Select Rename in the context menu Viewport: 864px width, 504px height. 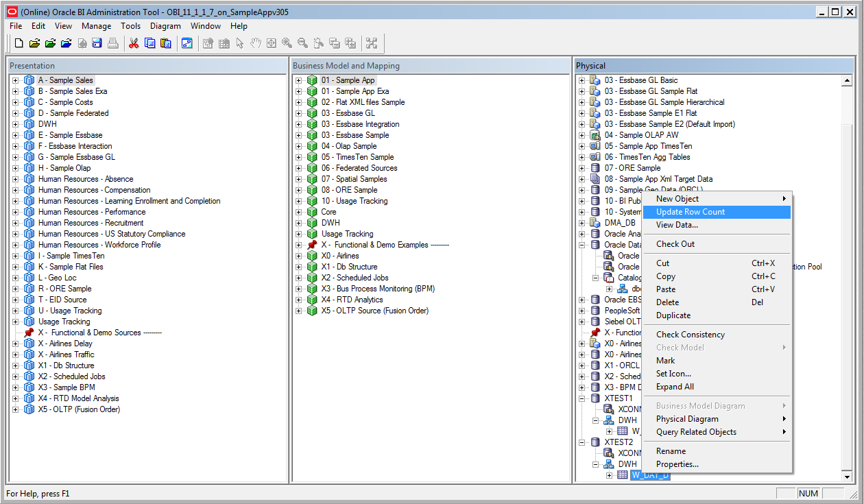click(717, 451)
